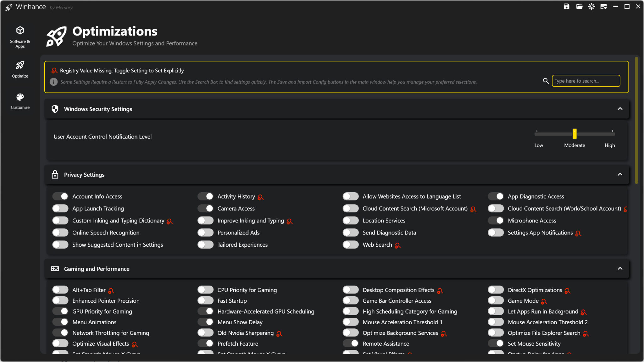644x362 pixels.
Task: Save the current config via title bar icon
Action: pyautogui.click(x=566, y=6)
